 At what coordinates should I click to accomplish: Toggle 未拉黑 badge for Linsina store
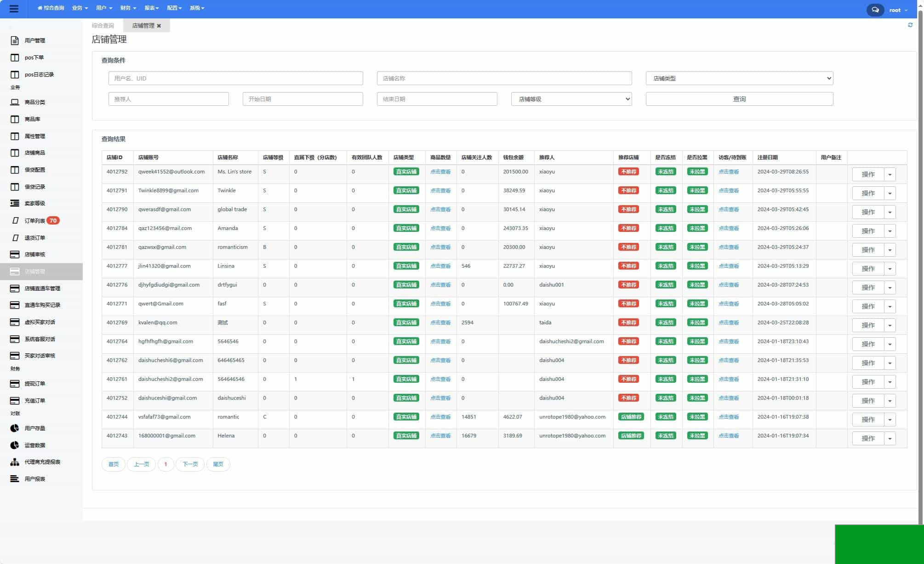[697, 266]
